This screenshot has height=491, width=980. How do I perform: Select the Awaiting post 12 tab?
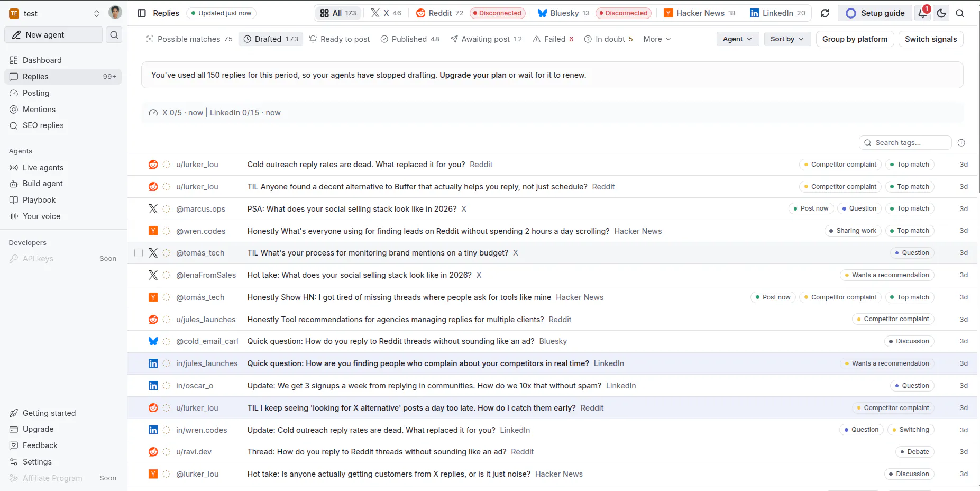[486, 39]
